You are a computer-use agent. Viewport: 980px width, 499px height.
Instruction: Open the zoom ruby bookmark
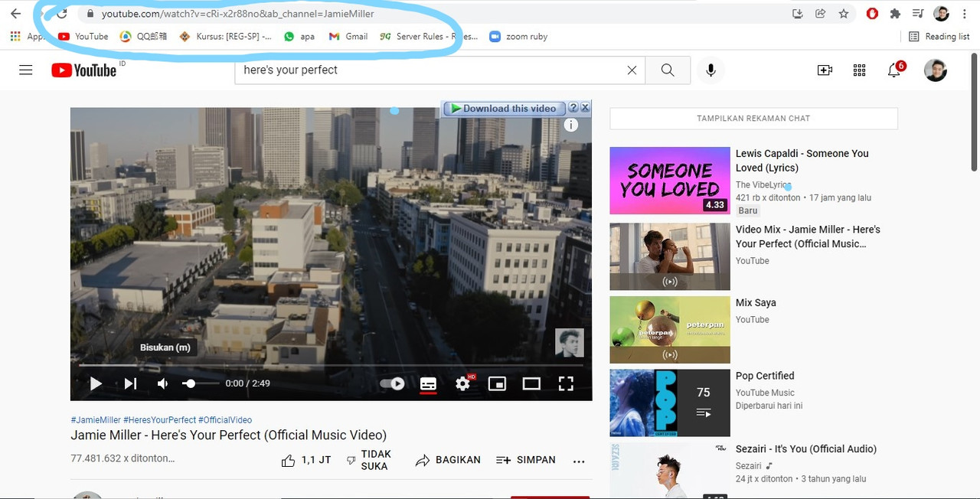pos(518,36)
